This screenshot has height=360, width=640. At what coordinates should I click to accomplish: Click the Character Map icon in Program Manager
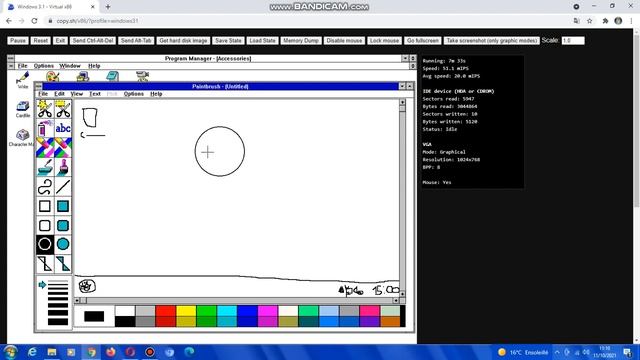pyautogui.click(x=22, y=138)
